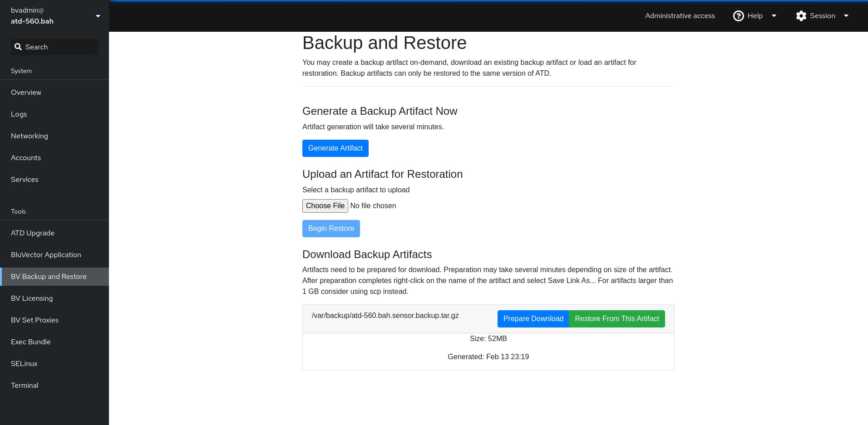Click Restore From This Artifact button
Image resolution: width=868 pixels, height=425 pixels.
point(617,319)
